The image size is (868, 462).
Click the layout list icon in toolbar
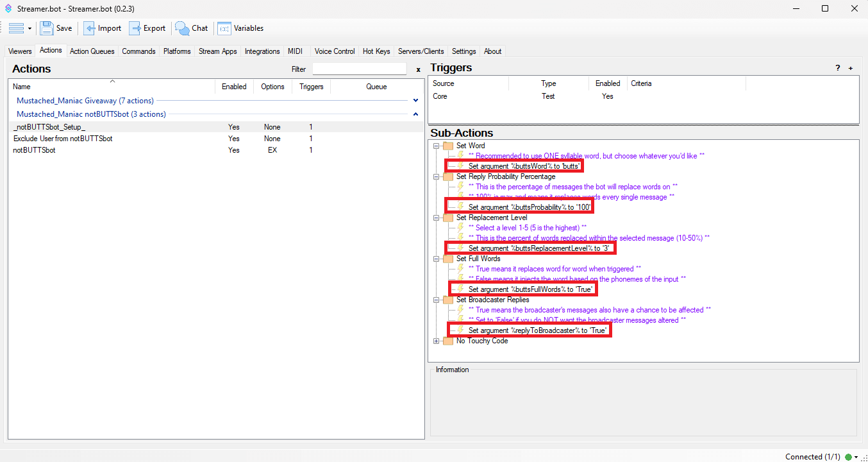coord(16,28)
